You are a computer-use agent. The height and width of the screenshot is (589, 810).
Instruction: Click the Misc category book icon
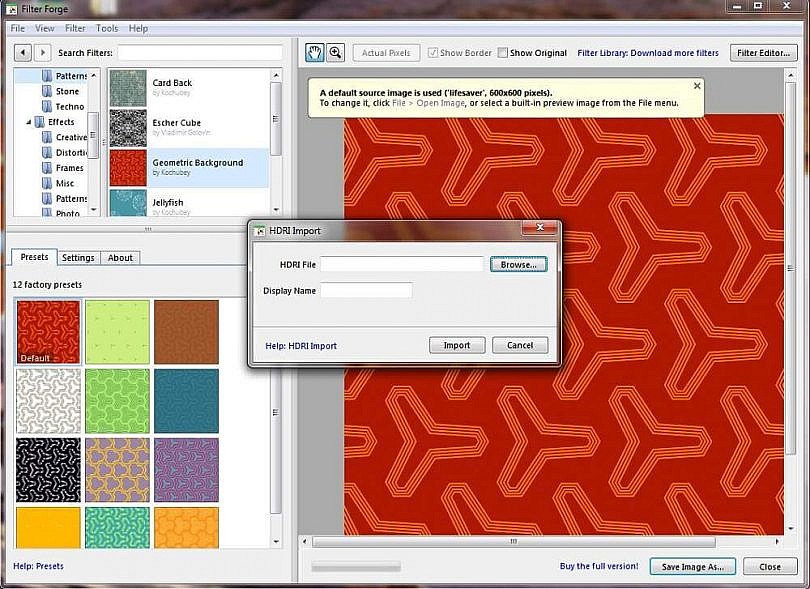[47, 183]
